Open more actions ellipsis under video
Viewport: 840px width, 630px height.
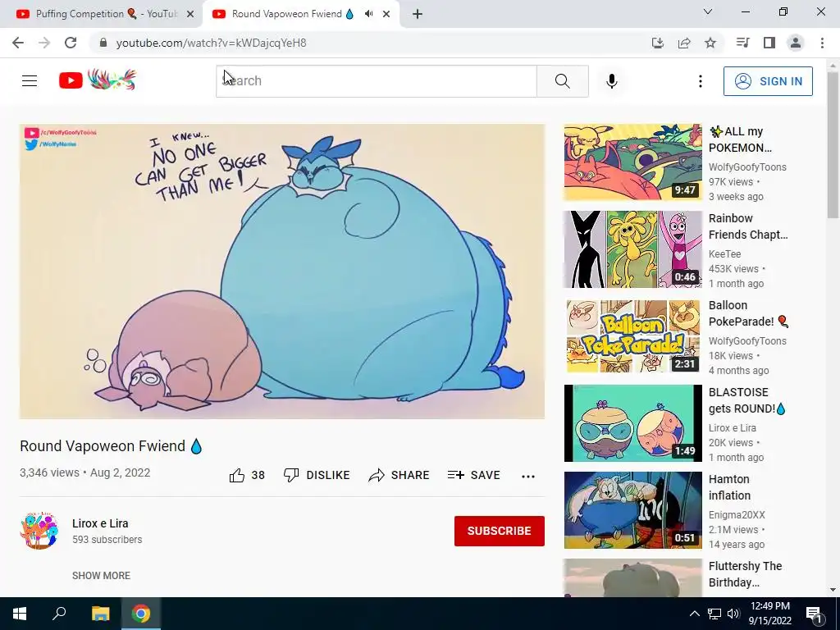(x=528, y=476)
